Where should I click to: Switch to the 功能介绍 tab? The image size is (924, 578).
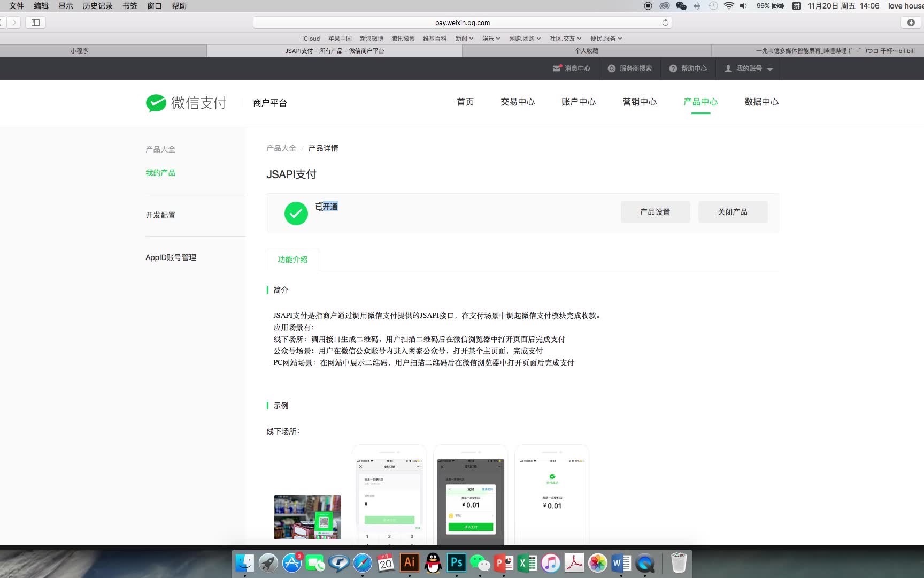tap(292, 260)
